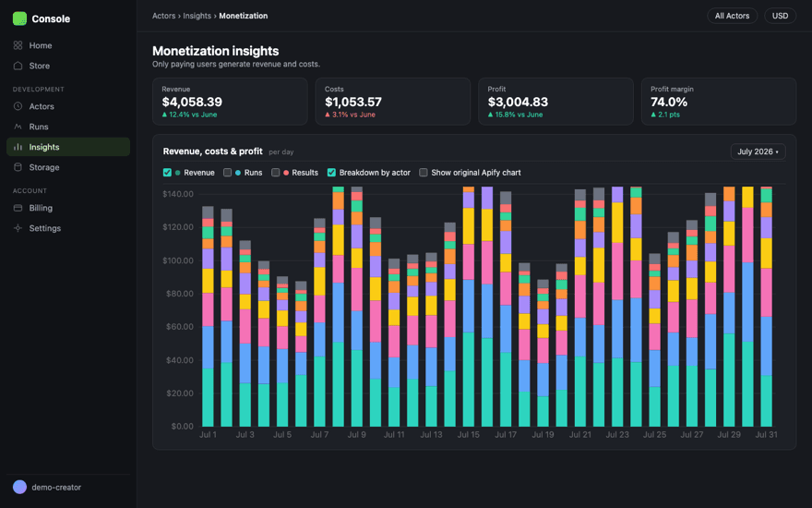Enable the Results checkbox
812x508 pixels.
(x=276, y=173)
